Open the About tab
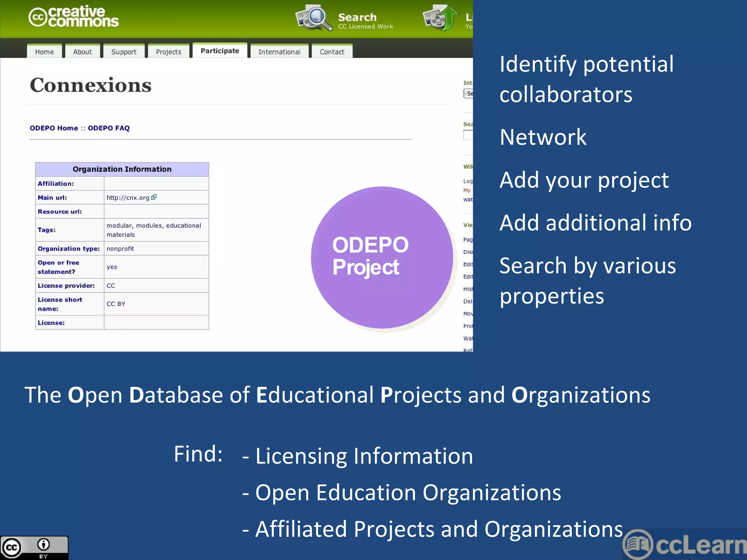 (82, 52)
